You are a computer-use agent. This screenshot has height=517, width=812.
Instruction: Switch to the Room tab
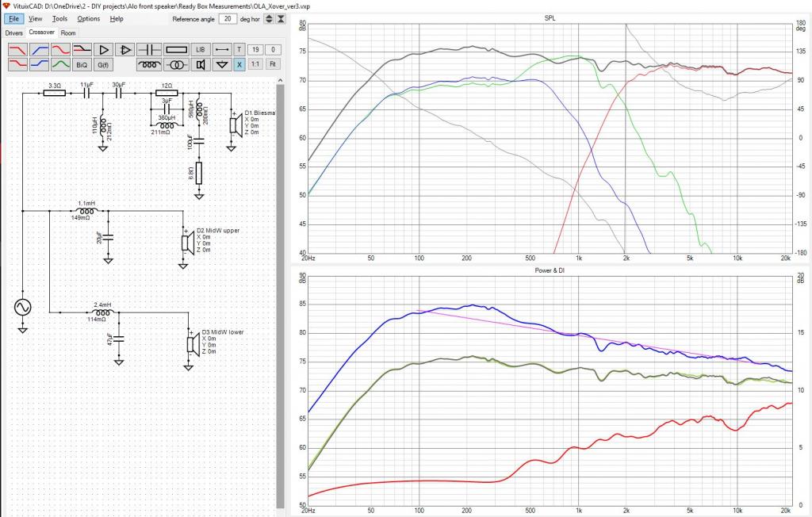tap(68, 33)
